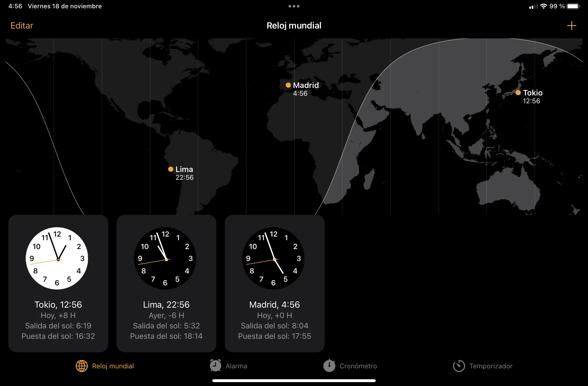Tap the Madrid orange marker on map
Viewport: 588px width, 386px height.
coord(288,85)
